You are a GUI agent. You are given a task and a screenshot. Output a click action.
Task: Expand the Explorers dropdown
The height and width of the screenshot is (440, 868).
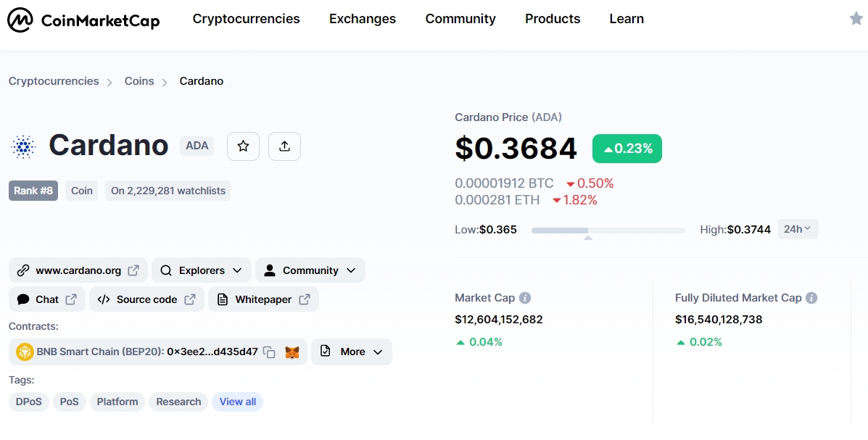pos(202,270)
